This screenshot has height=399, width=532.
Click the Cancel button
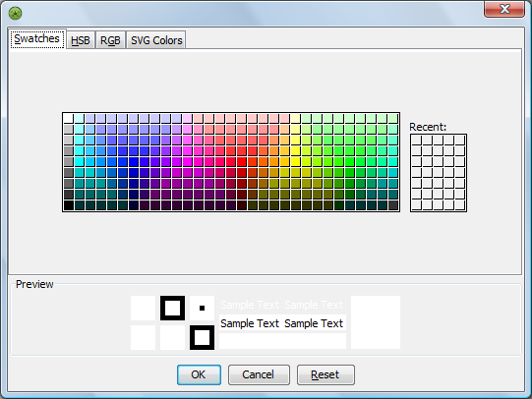click(259, 374)
